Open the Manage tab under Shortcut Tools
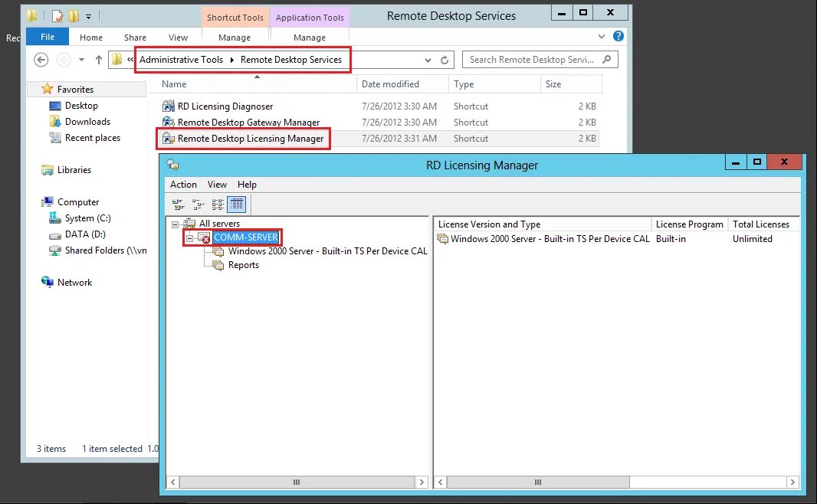Screen dimensions: 817x504 tap(235, 38)
